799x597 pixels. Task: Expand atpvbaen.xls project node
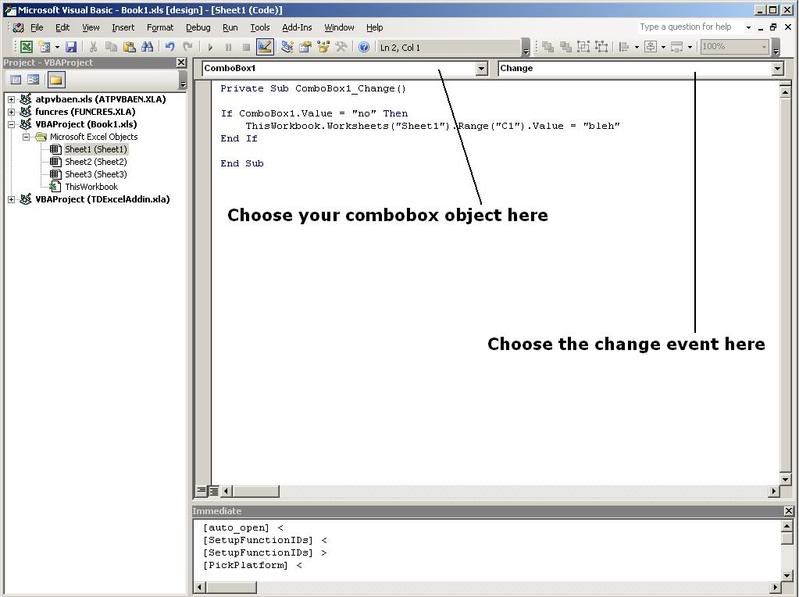click(x=11, y=99)
